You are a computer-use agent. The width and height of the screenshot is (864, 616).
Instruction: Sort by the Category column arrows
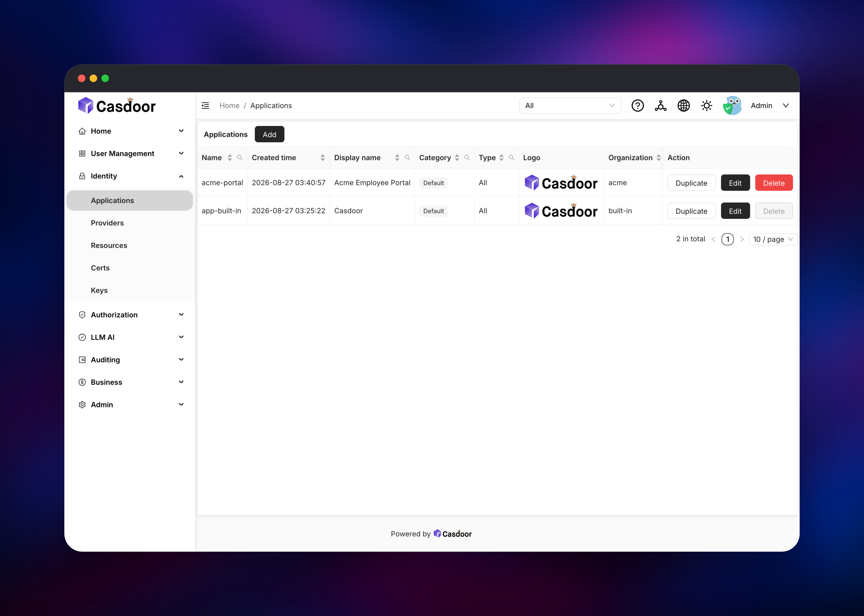[457, 157]
